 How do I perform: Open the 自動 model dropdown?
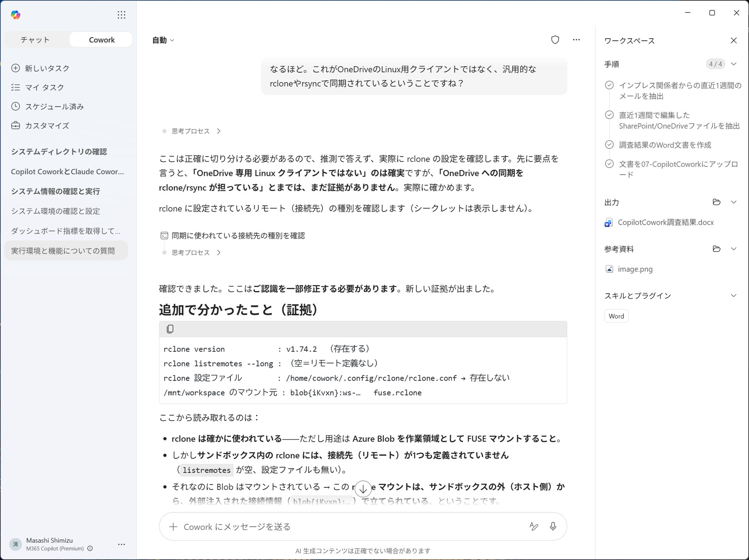click(x=163, y=40)
